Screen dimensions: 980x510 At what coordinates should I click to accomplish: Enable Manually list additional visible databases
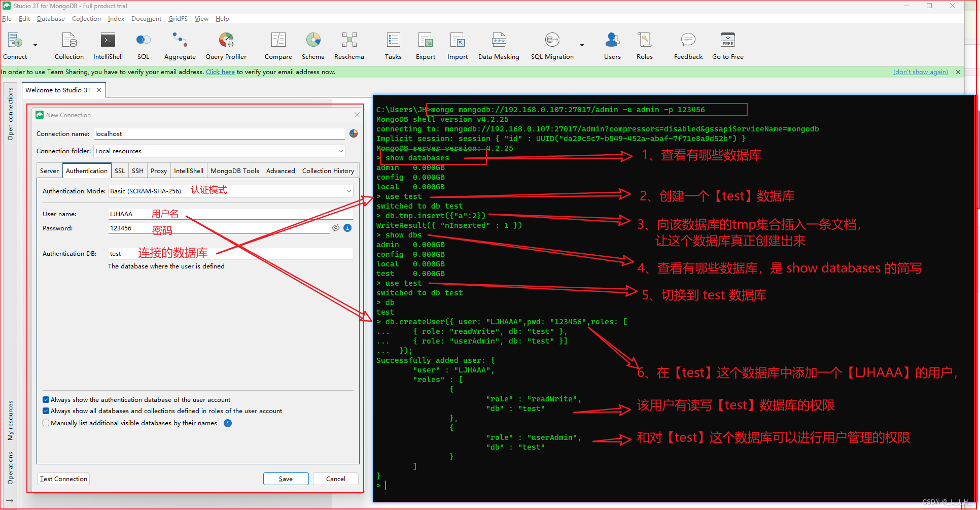coord(46,423)
